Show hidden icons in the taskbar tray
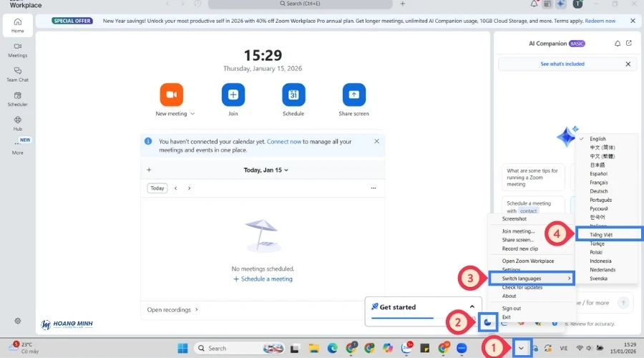This screenshot has height=358, width=644. point(521,349)
